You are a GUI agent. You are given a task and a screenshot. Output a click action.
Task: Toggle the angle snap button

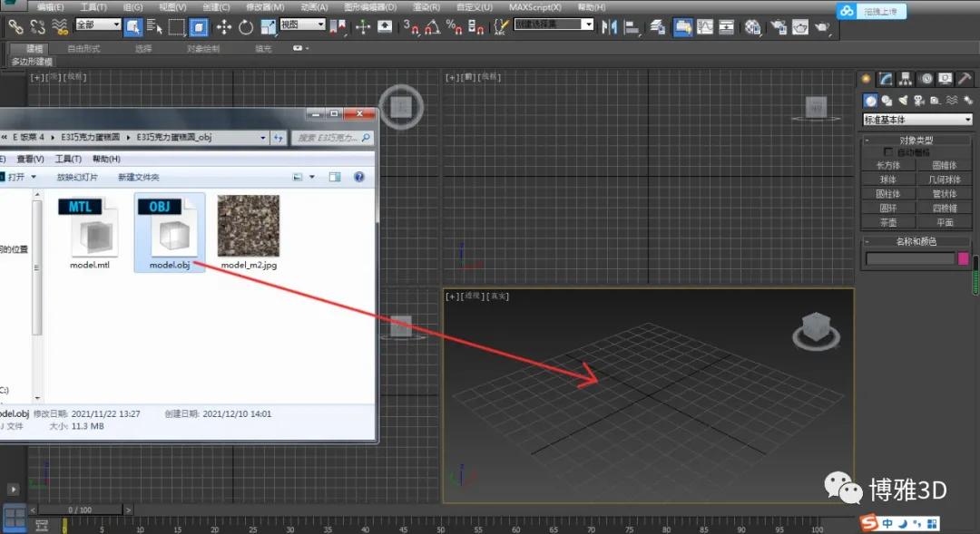(x=434, y=27)
